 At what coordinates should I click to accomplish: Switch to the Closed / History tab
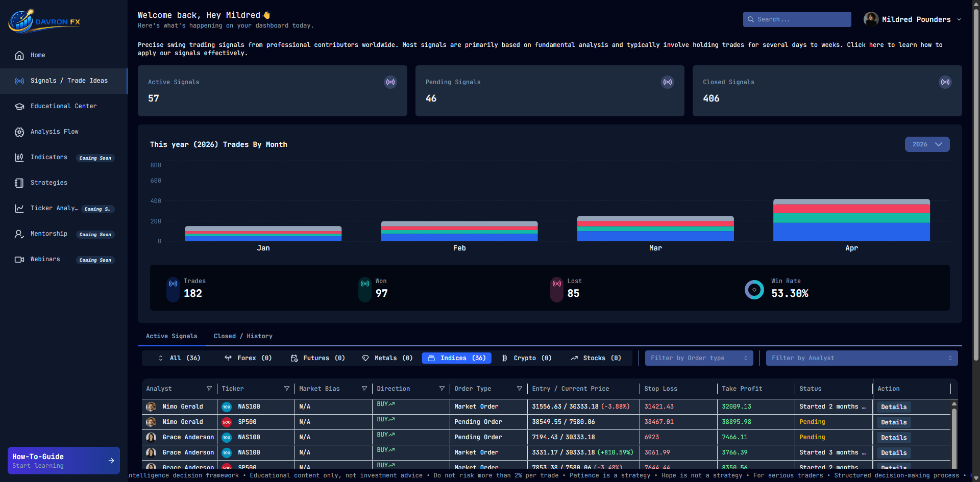[x=243, y=336]
